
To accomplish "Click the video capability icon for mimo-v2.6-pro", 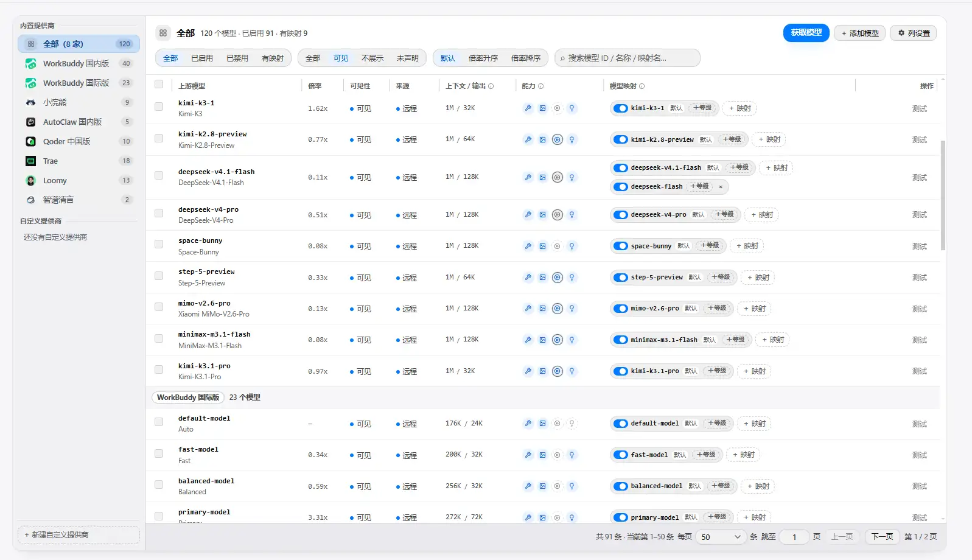I will tap(557, 309).
